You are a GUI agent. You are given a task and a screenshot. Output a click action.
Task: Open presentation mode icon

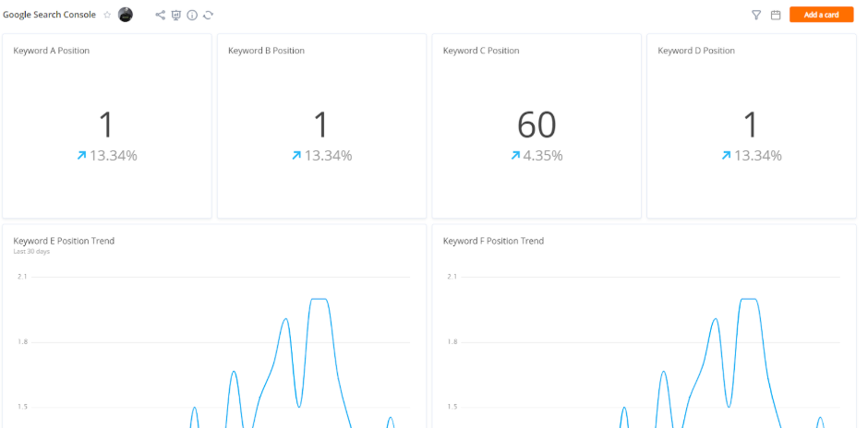point(176,15)
